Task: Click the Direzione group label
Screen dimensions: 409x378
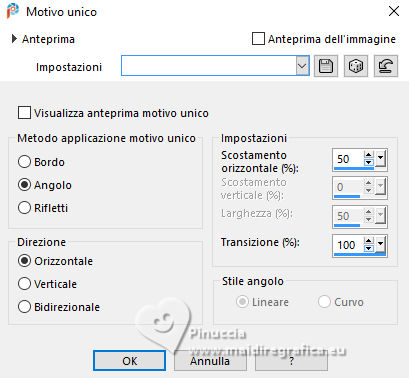Action: tap(42, 242)
